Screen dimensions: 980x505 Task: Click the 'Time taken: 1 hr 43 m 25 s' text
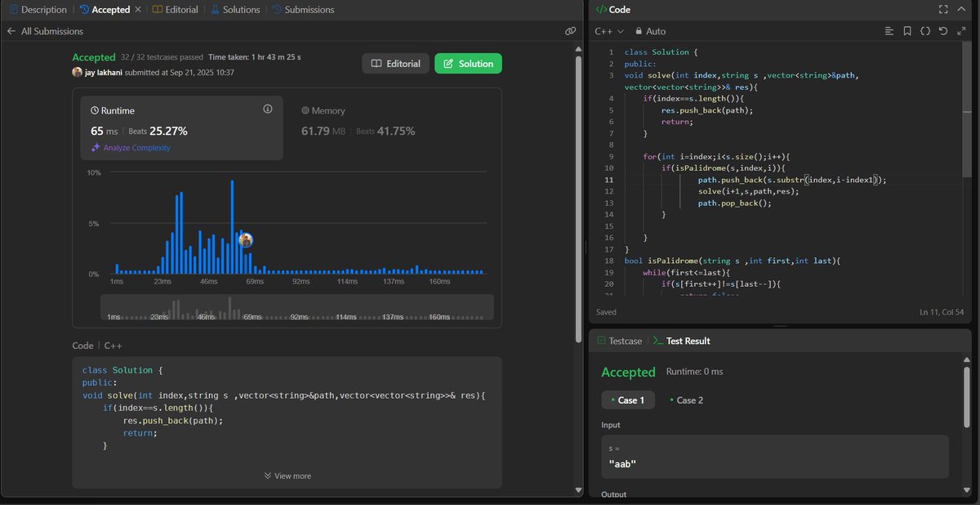[x=255, y=57]
